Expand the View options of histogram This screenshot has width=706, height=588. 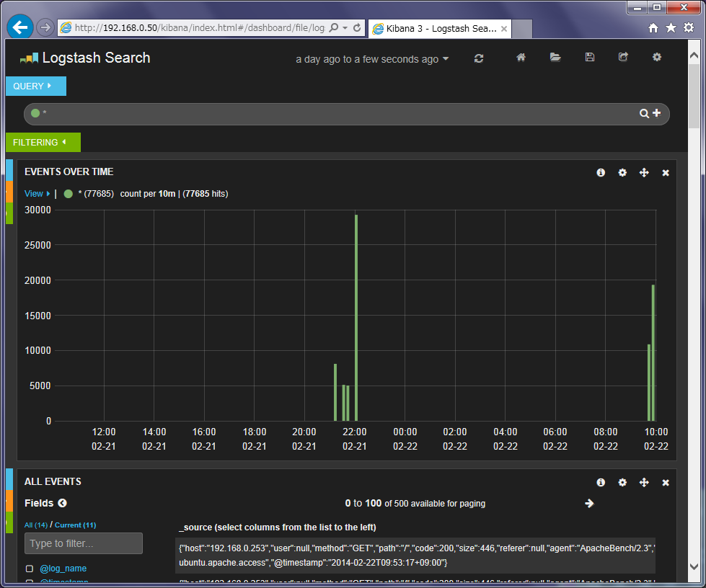coord(37,194)
